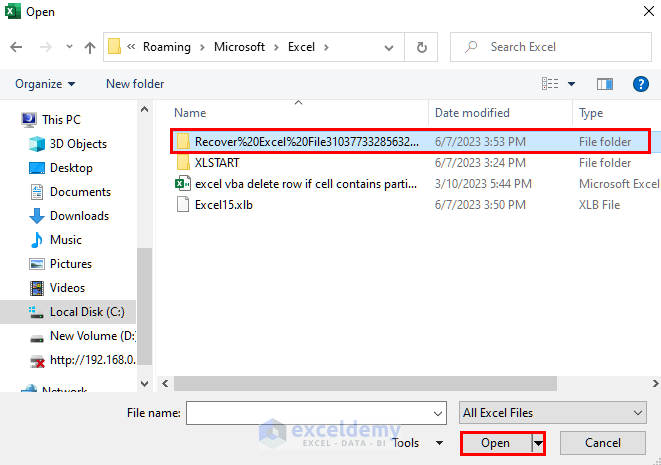
Task: Open Videos in the sidebar
Action: 67,288
